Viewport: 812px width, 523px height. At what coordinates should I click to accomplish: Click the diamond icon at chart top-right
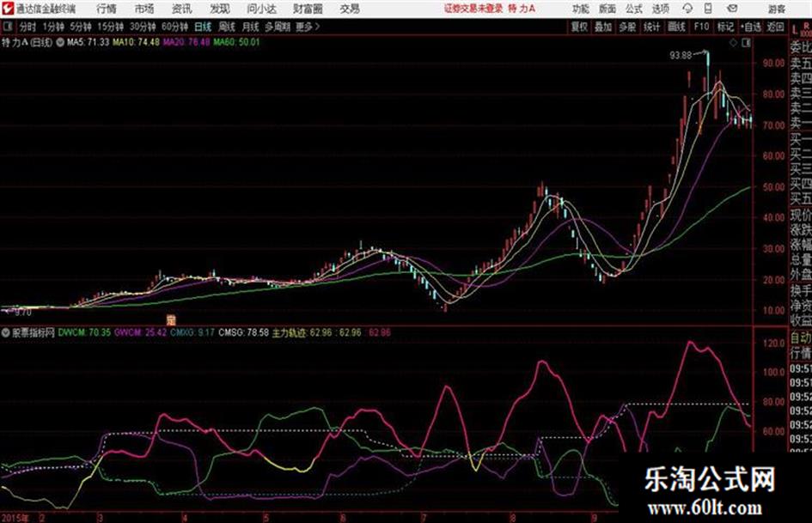[733, 43]
